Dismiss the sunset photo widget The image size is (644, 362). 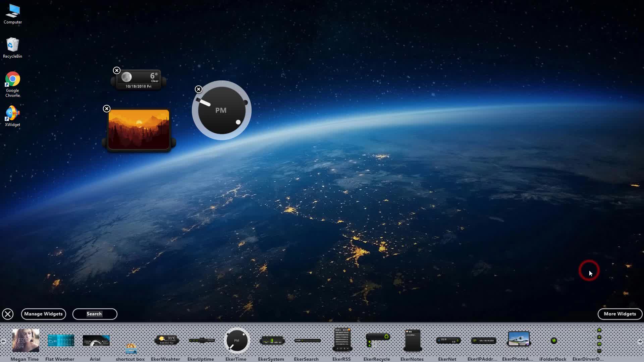click(106, 109)
